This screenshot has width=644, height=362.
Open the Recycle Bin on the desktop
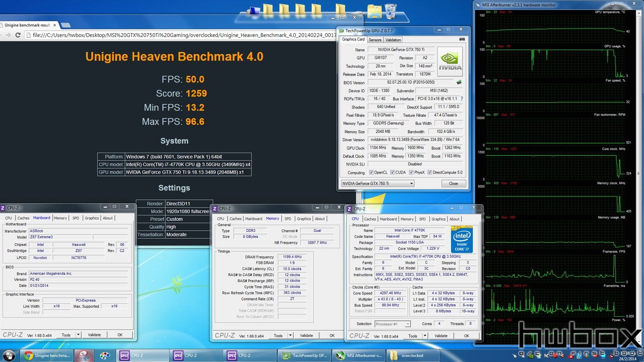391,11
